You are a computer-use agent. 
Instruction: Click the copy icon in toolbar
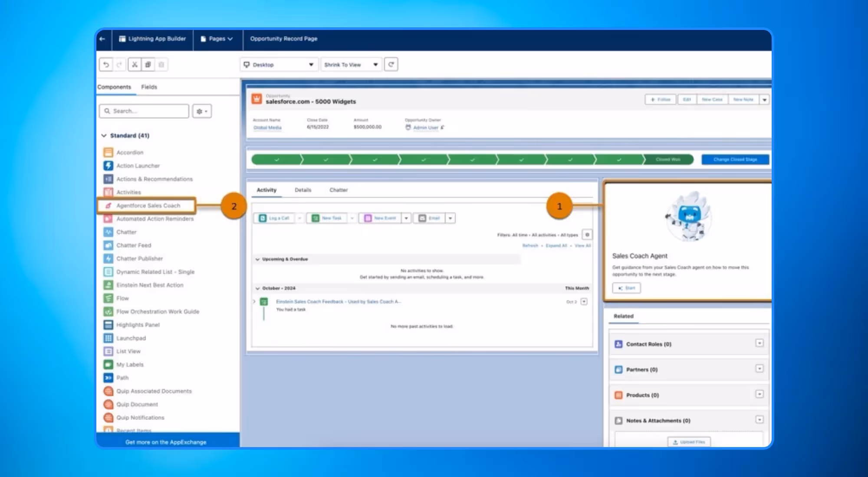148,65
